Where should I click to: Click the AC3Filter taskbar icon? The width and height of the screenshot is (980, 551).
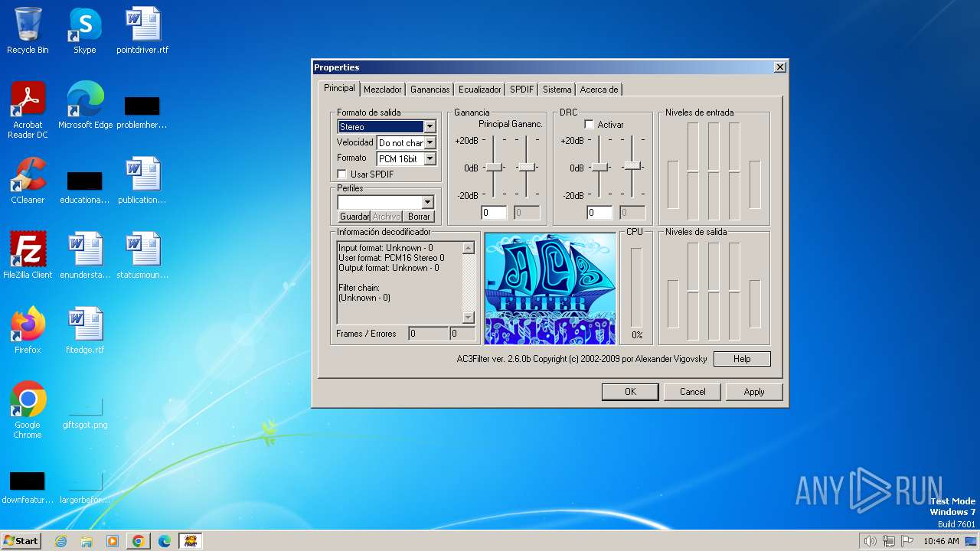190,541
